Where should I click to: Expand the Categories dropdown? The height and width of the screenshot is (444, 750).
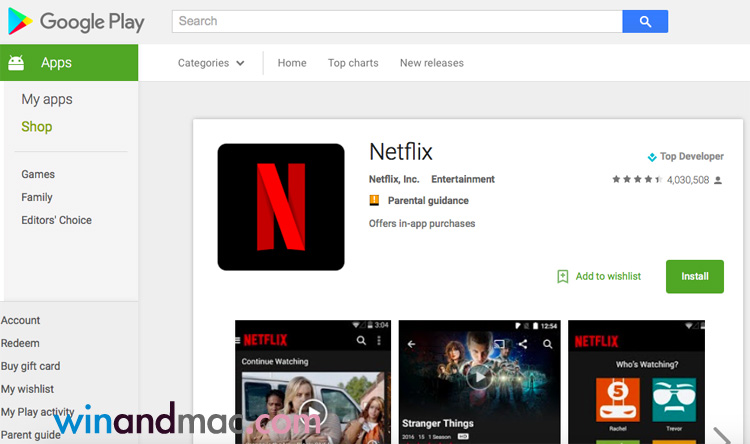tap(211, 63)
